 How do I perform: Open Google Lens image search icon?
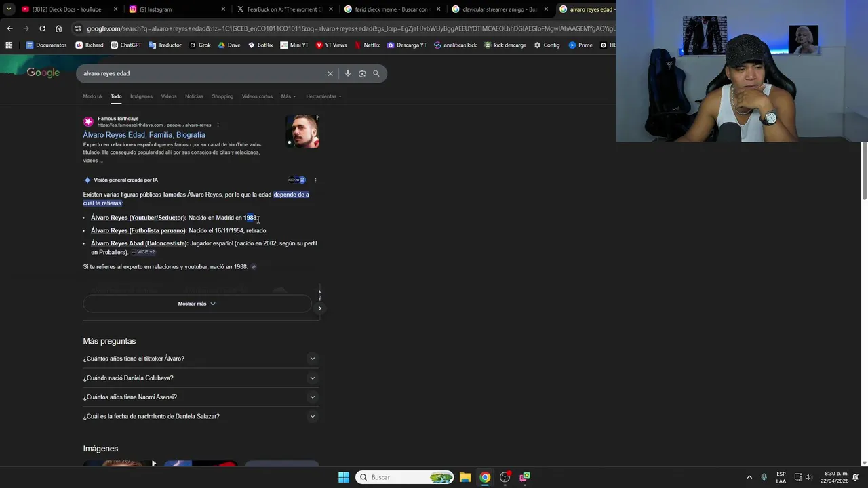click(x=362, y=73)
